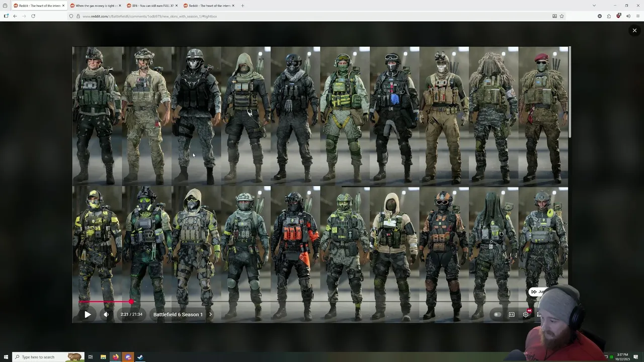Open the site security shield icon

tap(71, 16)
